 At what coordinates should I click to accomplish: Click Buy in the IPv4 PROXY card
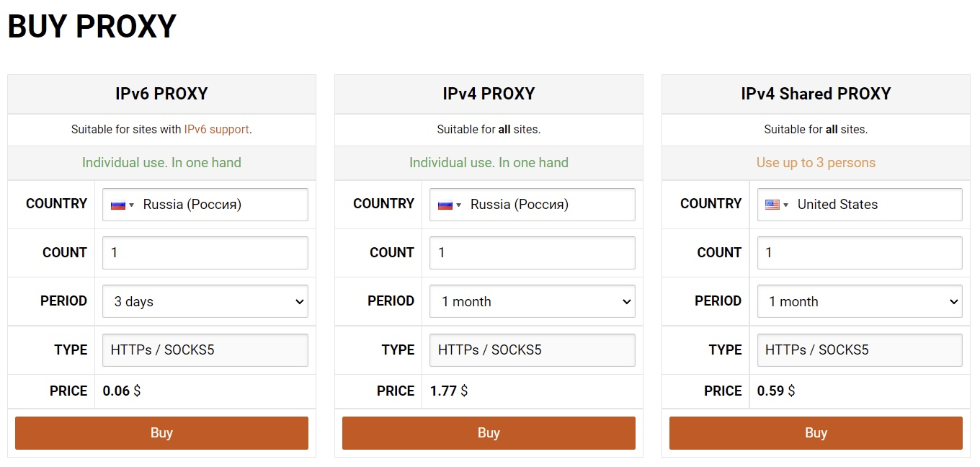tap(489, 432)
